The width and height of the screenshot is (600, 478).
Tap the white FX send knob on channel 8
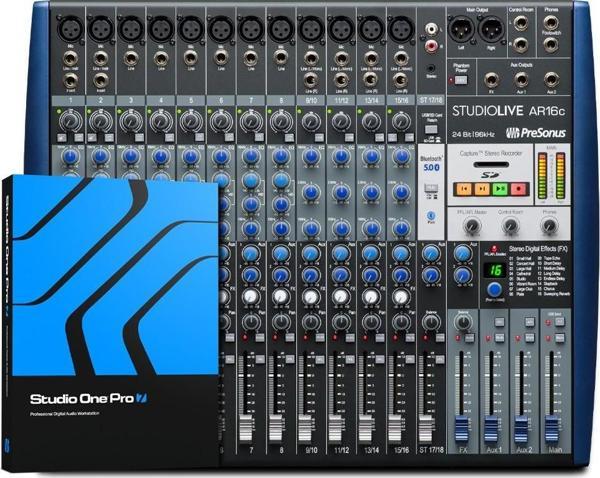[280, 296]
